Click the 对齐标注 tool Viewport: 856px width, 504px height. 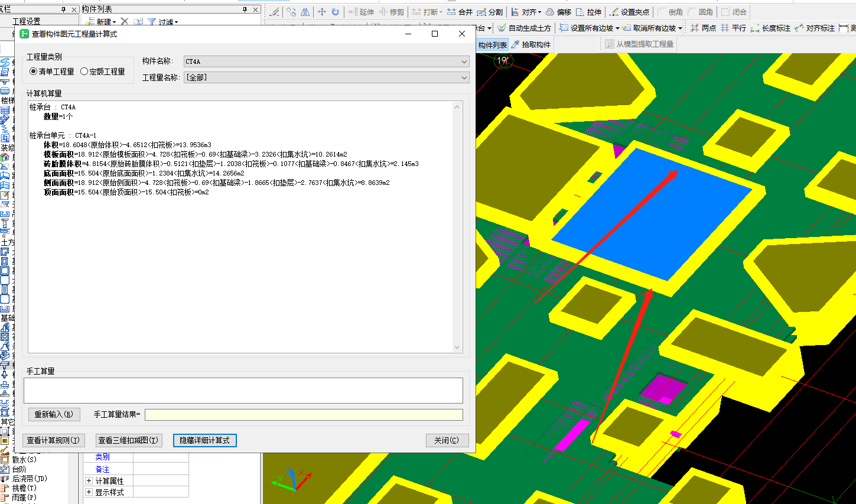815,28
